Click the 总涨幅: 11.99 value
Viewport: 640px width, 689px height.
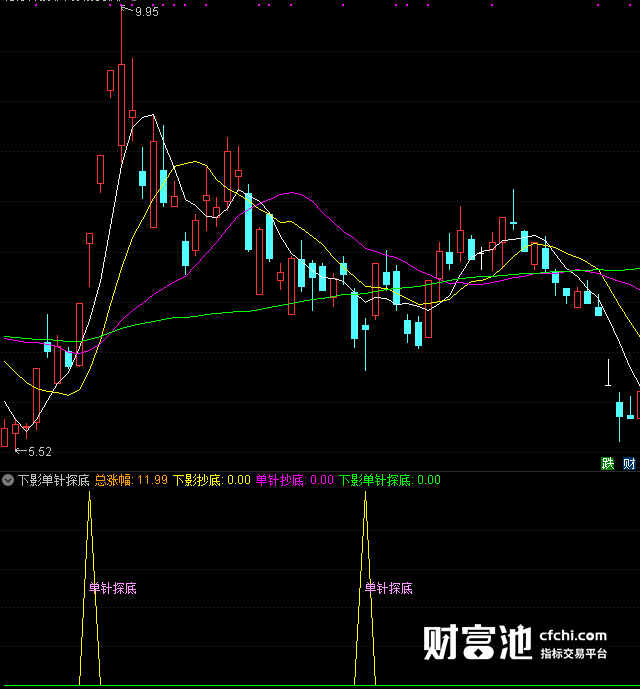(131, 480)
